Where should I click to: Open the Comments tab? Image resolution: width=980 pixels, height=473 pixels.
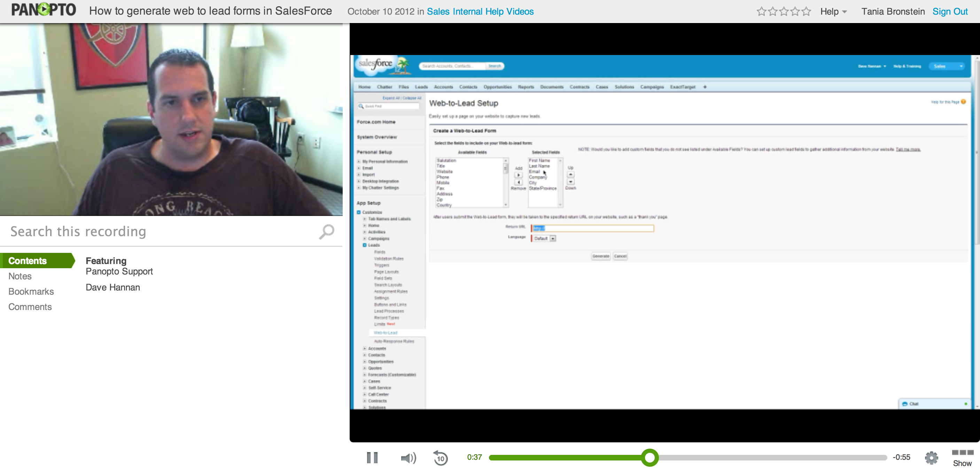coord(30,307)
